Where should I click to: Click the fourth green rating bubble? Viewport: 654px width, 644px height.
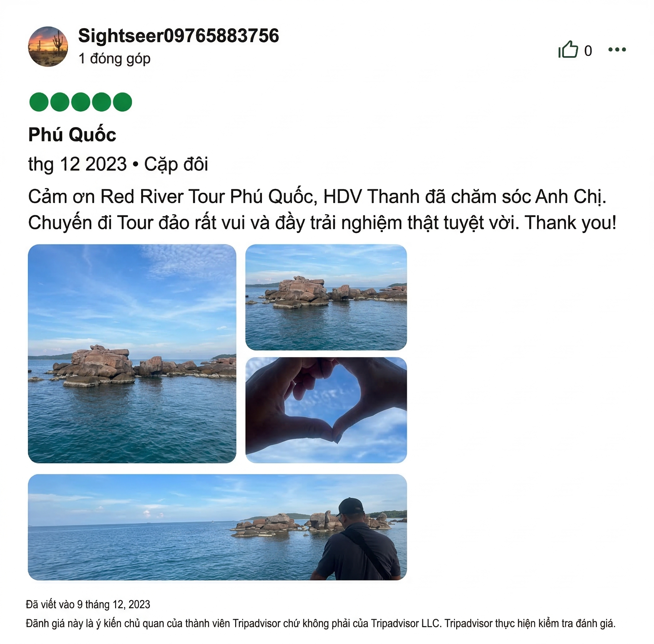102,102
